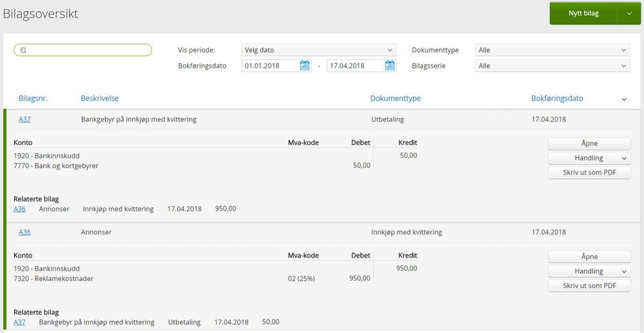Click Åpne button for voucher A37
This screenshot has height=333, width=644.
point(589,143)
